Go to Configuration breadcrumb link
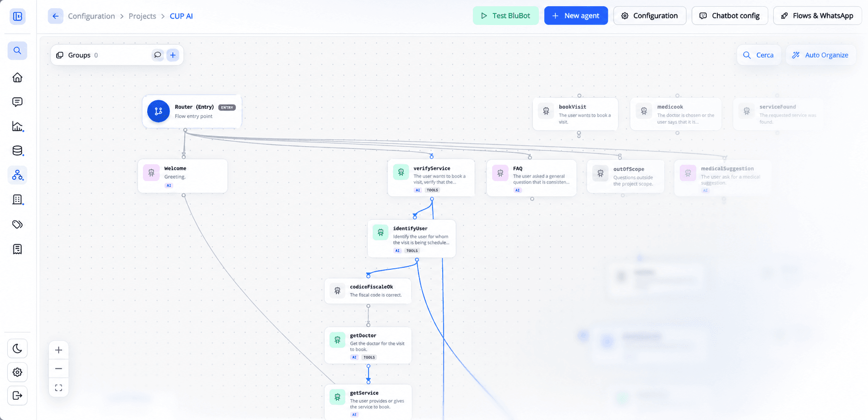The image size is (868, 420). coord(91,16)
